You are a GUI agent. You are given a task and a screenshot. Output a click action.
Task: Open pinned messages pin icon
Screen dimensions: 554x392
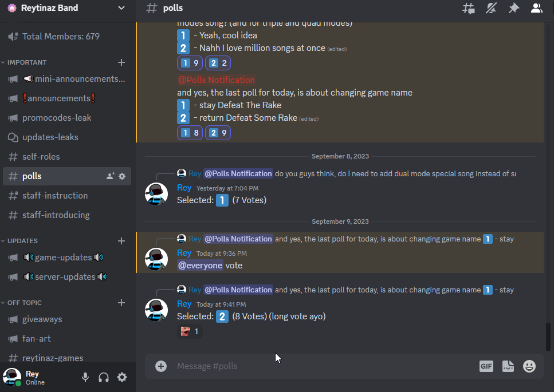coord(513,8)
